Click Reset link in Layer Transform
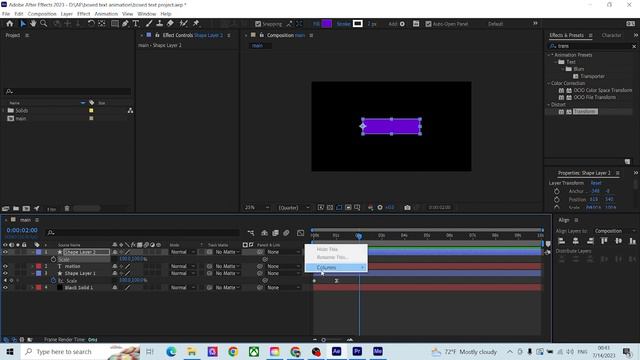Viewport: 640px width, 360px height. click(x=596, y=183)
